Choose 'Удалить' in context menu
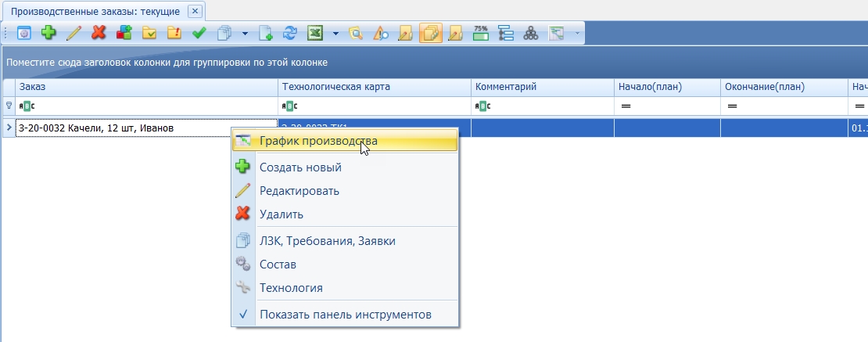 (345, 214)
